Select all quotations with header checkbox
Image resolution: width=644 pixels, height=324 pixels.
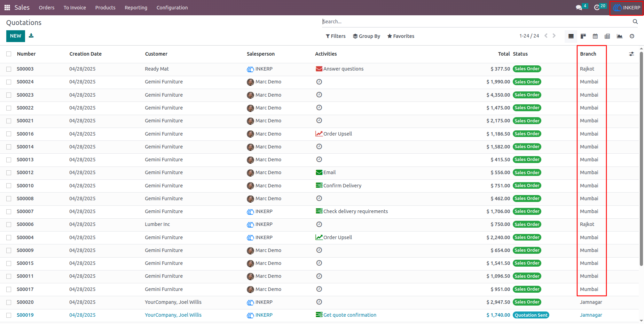point(9,54)
